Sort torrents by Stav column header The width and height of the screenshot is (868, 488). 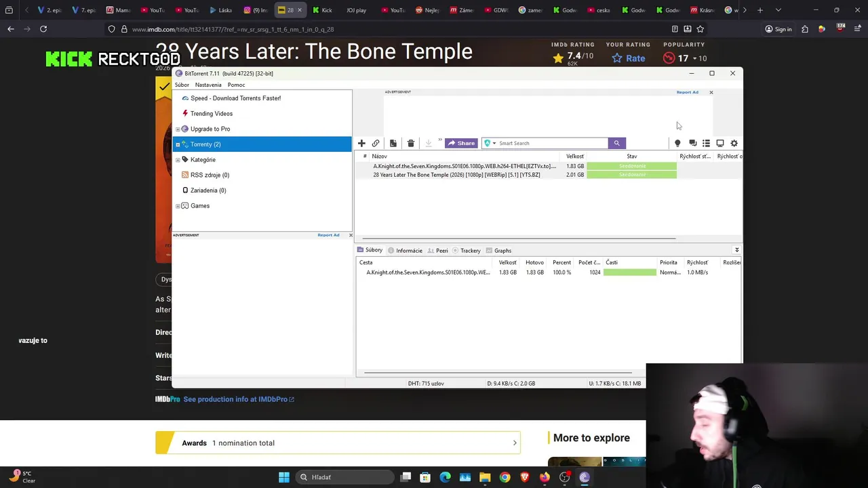point(631,157)
